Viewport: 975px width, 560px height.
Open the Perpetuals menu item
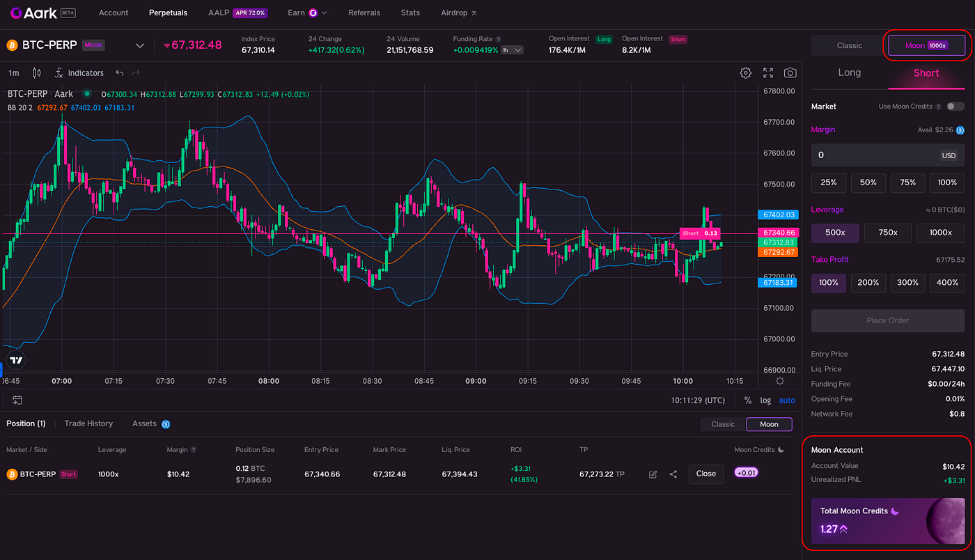pyautogui.click(x=168, y=13)
